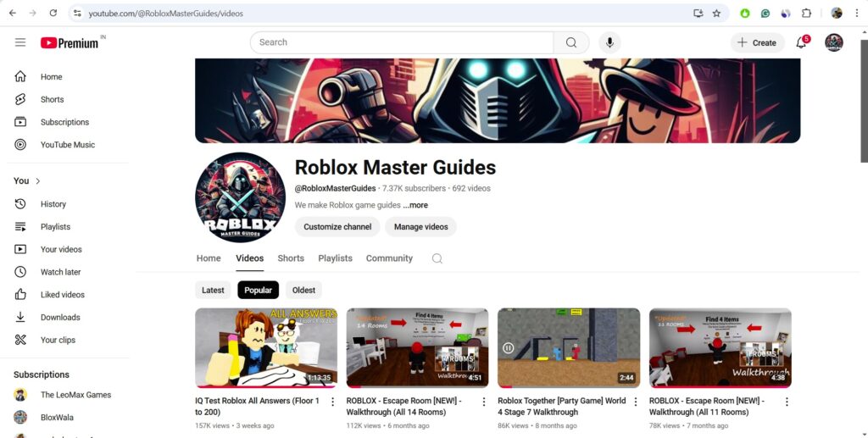Open the notifications bell
Viewport: 868px width, 438px height.
[x=800, y=42]
